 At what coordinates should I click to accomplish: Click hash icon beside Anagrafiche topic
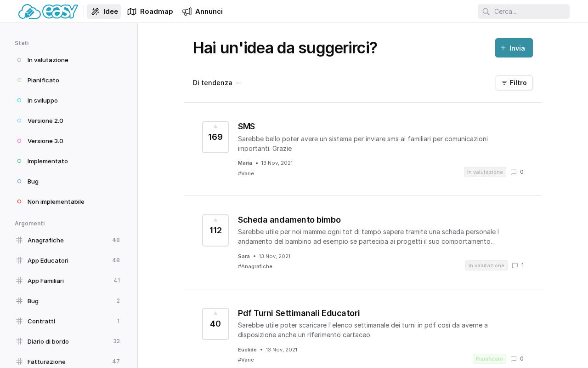19,240
